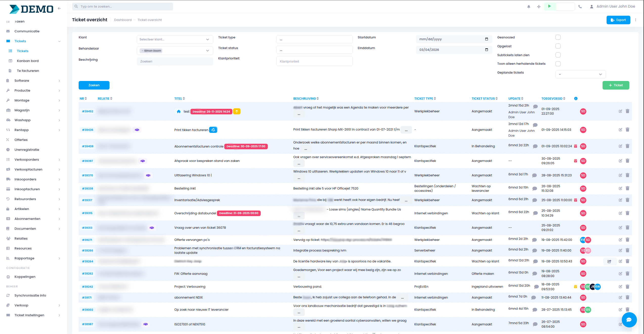Open the Selecteer klant dropdown

[175, 39]
